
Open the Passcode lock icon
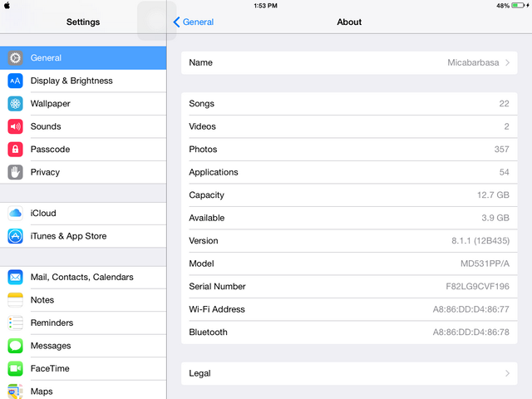pos(15,150)
